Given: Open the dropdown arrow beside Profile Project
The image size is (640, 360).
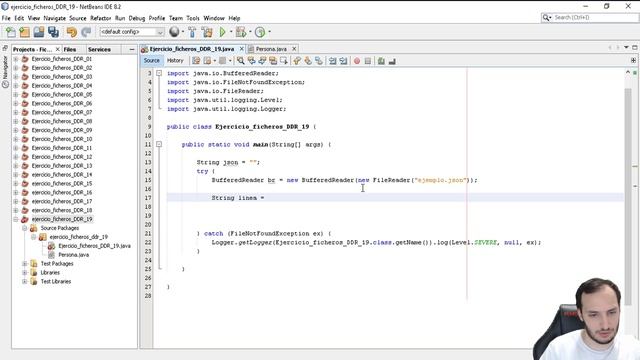Looking at the screenshot, I should click(x=269, y=32).
